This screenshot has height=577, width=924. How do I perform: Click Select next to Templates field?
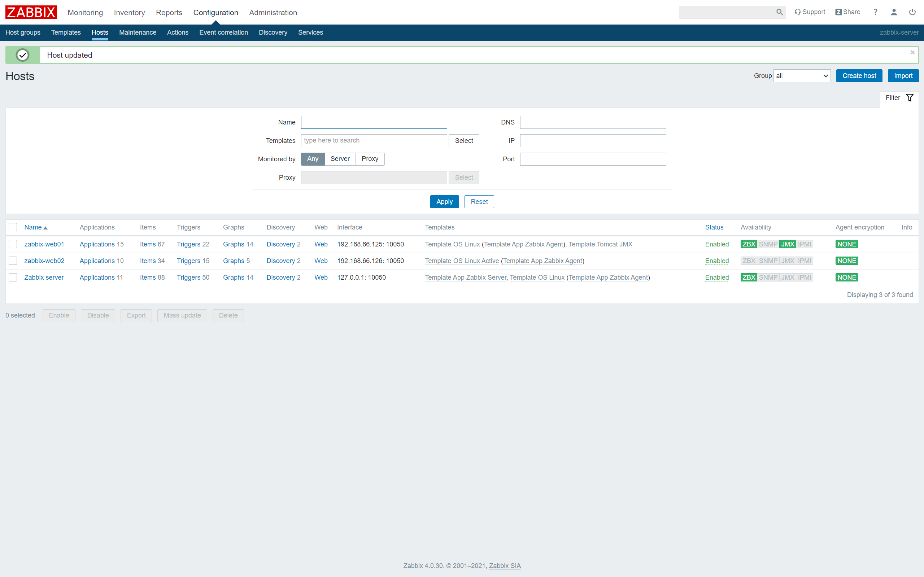(x=464, y=140)
